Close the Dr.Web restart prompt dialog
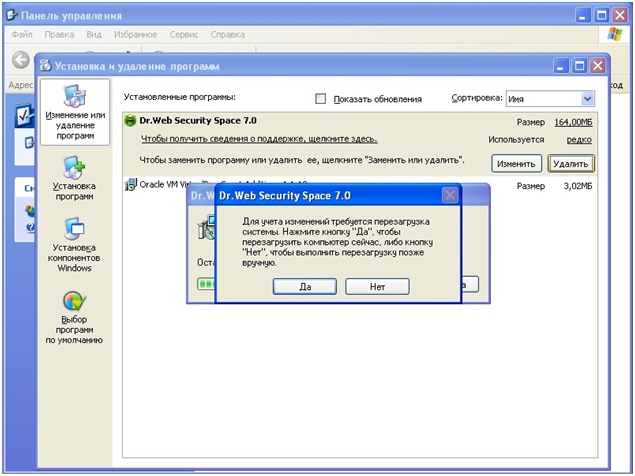The width and height of the screenshot is (635, 476). pyautogui.click(x=450, y=196)
